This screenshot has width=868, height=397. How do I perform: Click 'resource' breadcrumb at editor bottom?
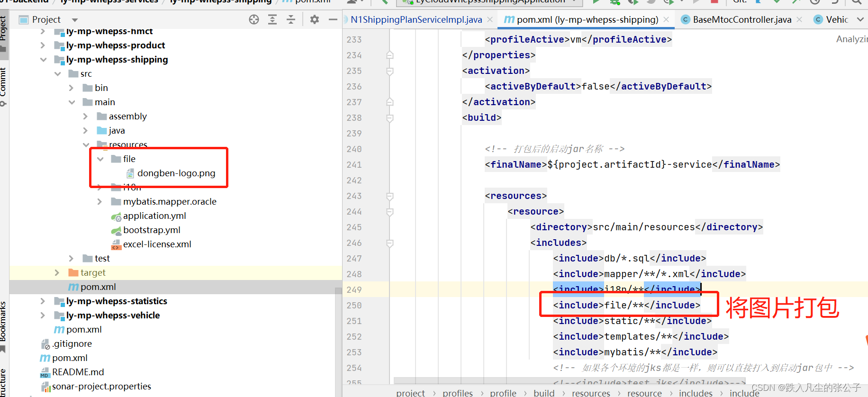pos(644,393)
